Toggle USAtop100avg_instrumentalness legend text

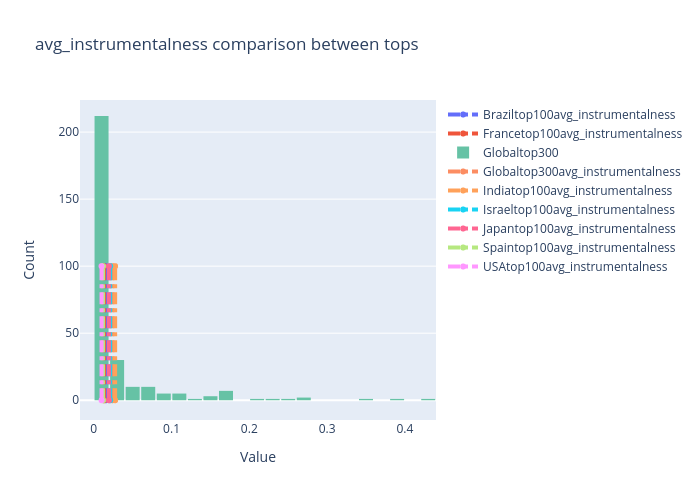coord(575,267)
